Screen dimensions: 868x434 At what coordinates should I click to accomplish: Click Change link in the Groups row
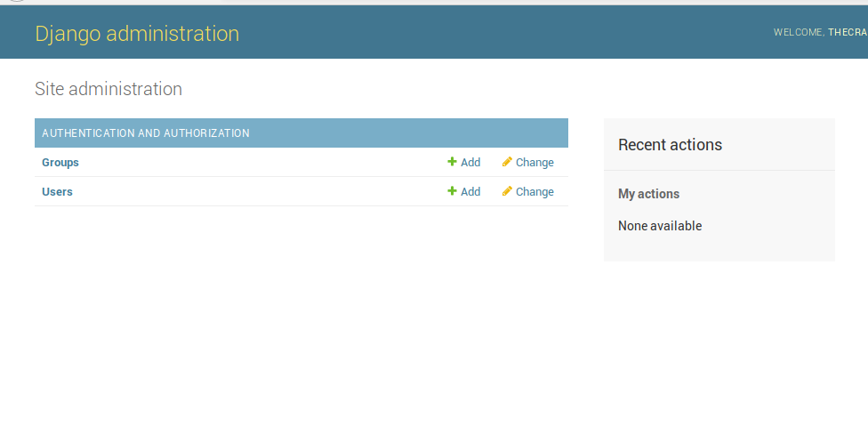click(x=534, y=162)
